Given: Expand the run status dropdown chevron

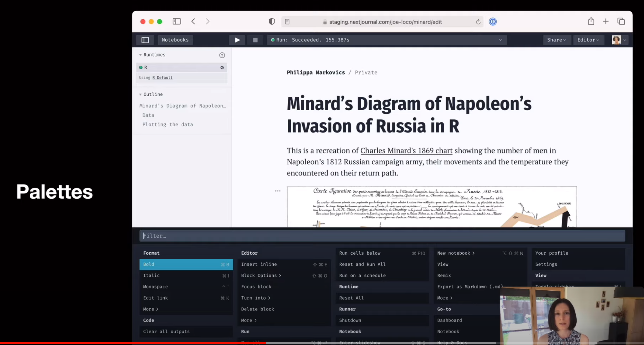Looking at the screenshot, I should (x=500, y=40).
